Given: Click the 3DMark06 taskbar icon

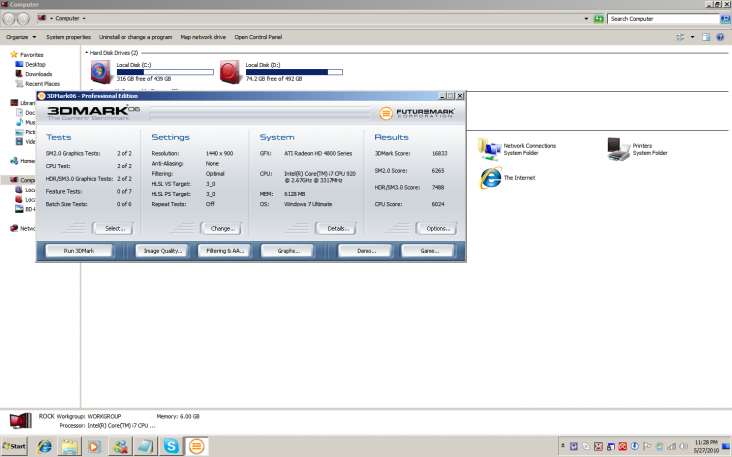Looking at the screenshot, I should (197, 447).
